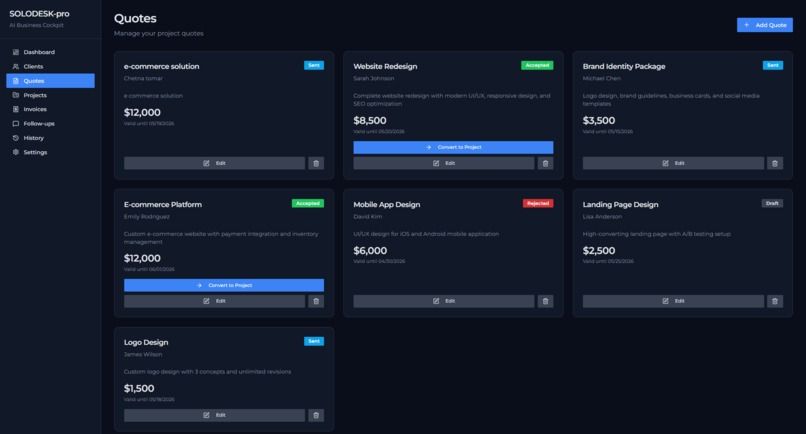
Task: Click the Invoices icon in sidebar
Action: point(16,109)
